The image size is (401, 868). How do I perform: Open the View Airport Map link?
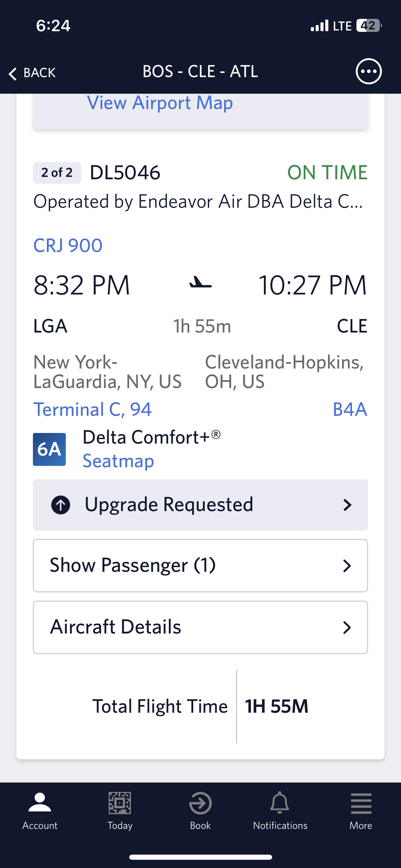[160, 103]
